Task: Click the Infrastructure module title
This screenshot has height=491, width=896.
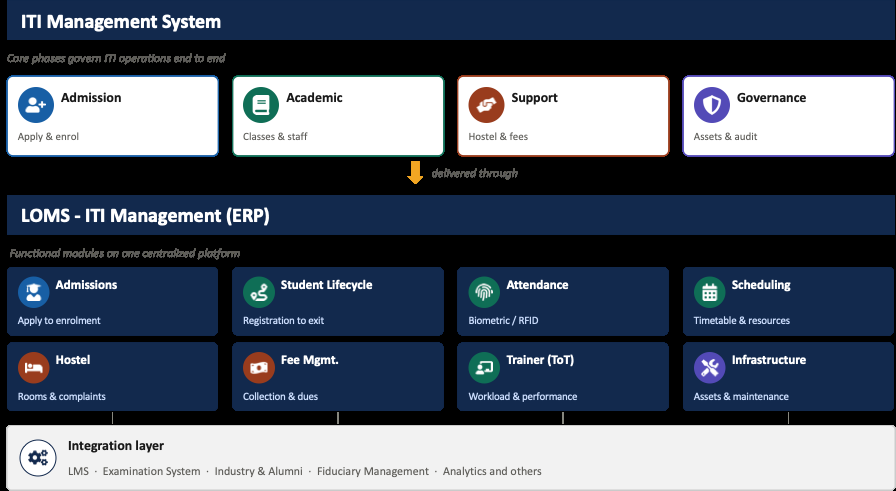Action: tap(769, 360)
